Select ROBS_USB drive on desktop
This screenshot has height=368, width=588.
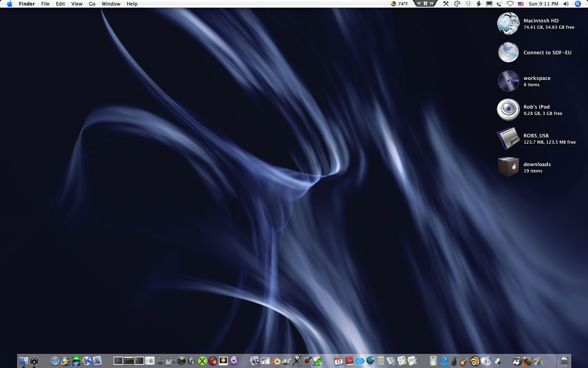coord(508,138)
